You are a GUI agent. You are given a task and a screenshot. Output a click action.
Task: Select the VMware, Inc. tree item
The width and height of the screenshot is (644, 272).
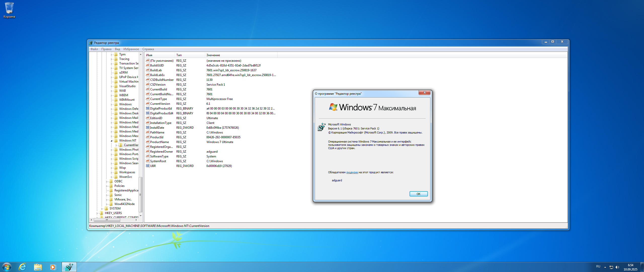tap(123, 199)
